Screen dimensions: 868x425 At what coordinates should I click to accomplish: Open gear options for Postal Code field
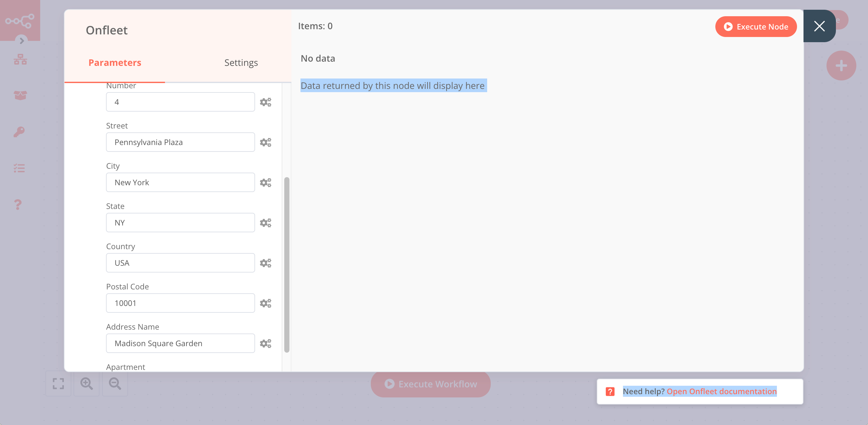(265, 303)
